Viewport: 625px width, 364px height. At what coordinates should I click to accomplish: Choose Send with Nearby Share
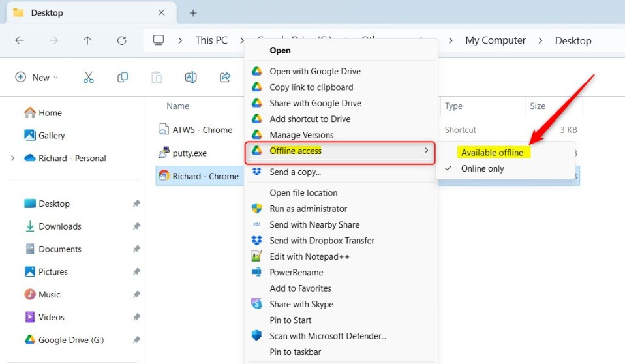click(x=341, y=225)
